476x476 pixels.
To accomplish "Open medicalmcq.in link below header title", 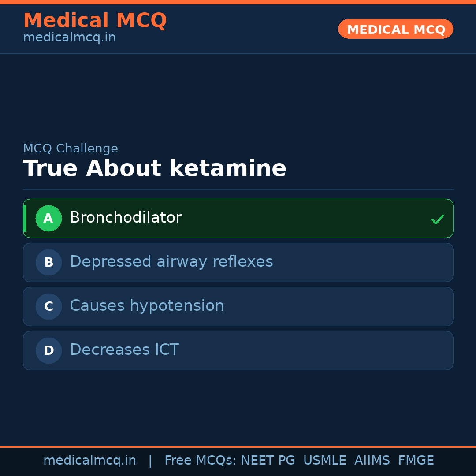I will click(x=69, y=37).
